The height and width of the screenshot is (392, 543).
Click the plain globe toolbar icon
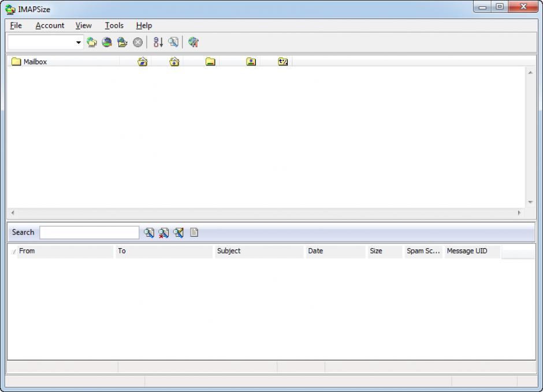point(107,42)
